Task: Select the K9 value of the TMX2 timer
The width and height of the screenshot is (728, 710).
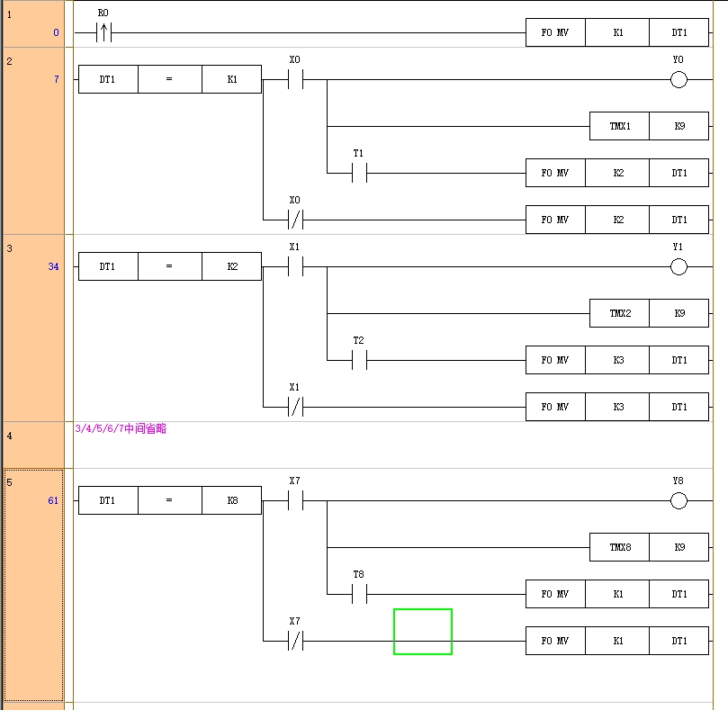Action: coord(679,313)
